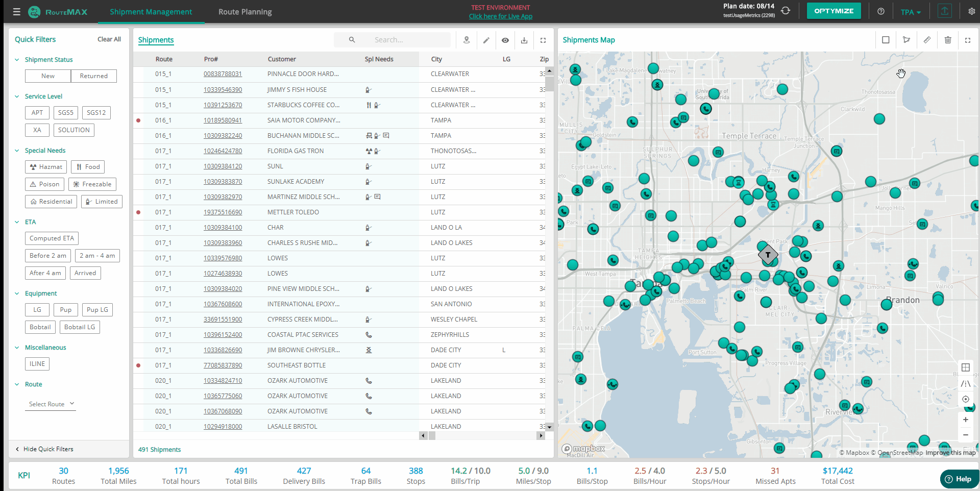Toggle the Residential filter chip
Screen dimensions: 980x491
tap(51, 202)
